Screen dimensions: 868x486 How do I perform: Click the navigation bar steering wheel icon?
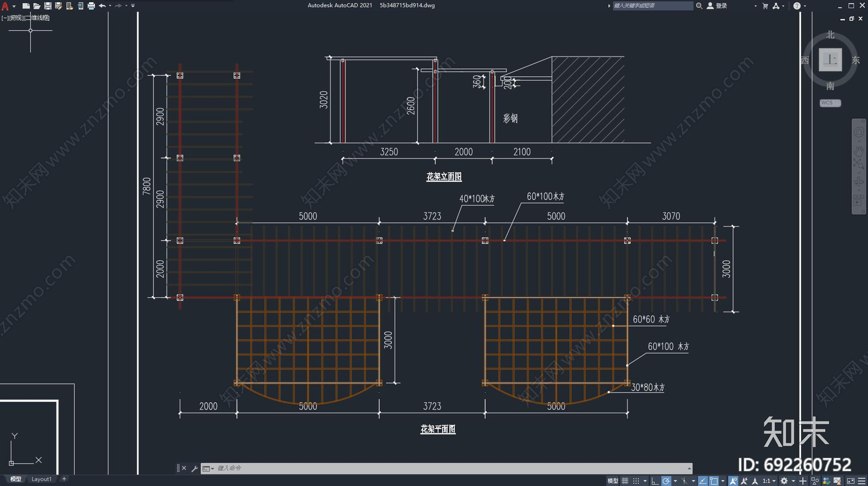click(x=859, y=132)
